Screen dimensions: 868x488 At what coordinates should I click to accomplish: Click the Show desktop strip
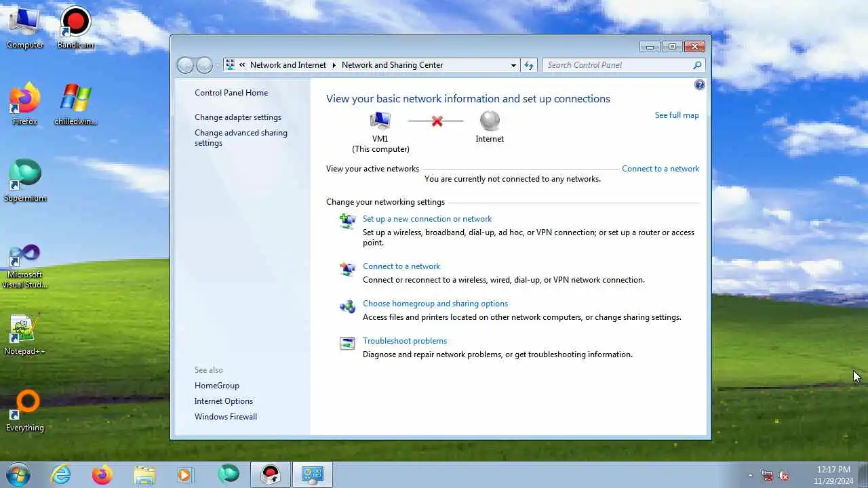[x=863, y=475]
